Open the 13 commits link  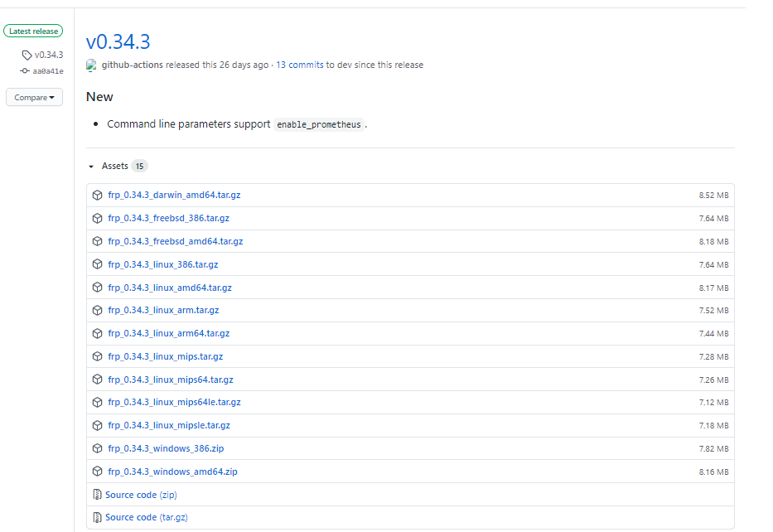point(300,65)
